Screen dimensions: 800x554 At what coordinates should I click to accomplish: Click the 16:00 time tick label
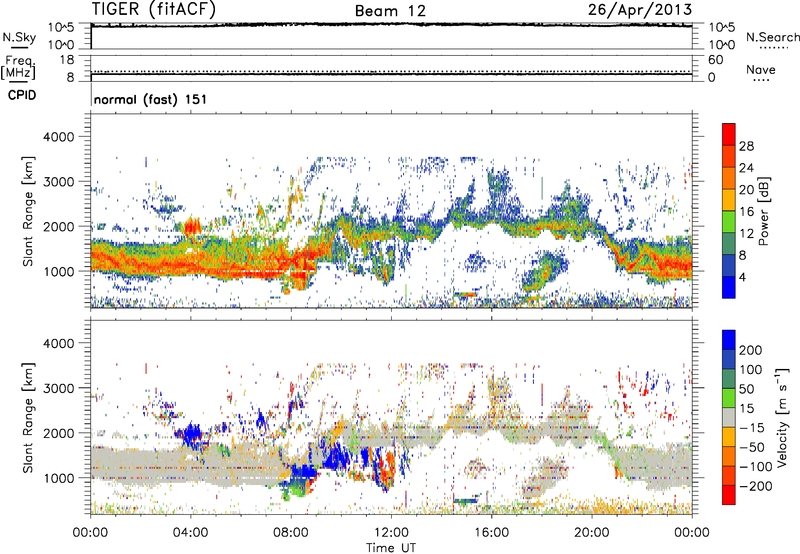pos(491,533)
